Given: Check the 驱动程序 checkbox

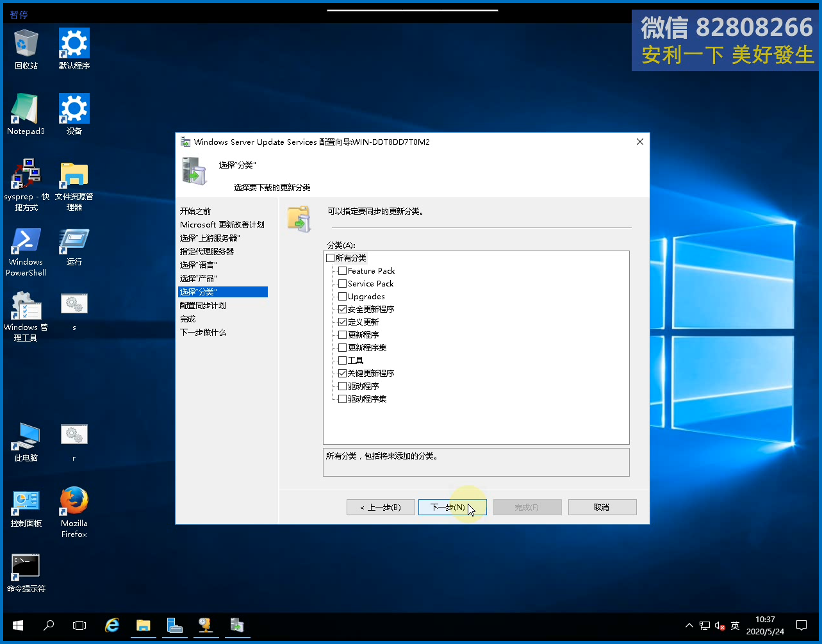Looking at the screenshot, I should coord(343,386).
